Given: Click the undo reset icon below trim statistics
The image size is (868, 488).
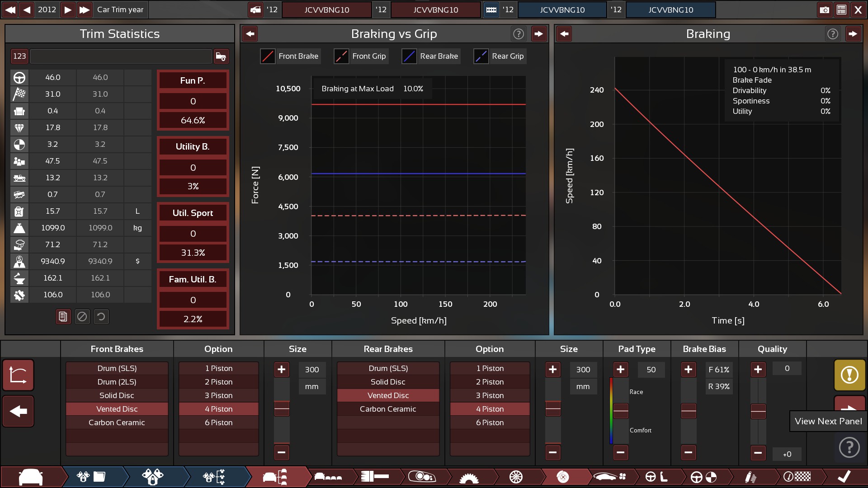Looking at the screenshot, I should tap(101, 317).
